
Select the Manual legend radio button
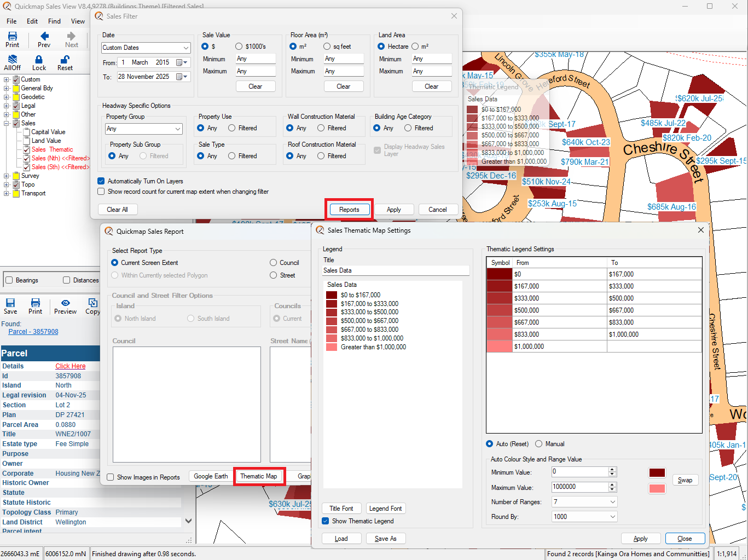pyautogui.click(x=539, y=444)
